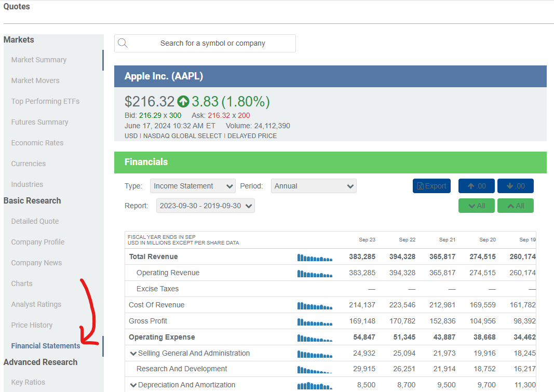Image resolution: width=554 pixels, height=392 pixels.
Task: Open Market Movers in the sidebar
Action: (x=35, y=81)
